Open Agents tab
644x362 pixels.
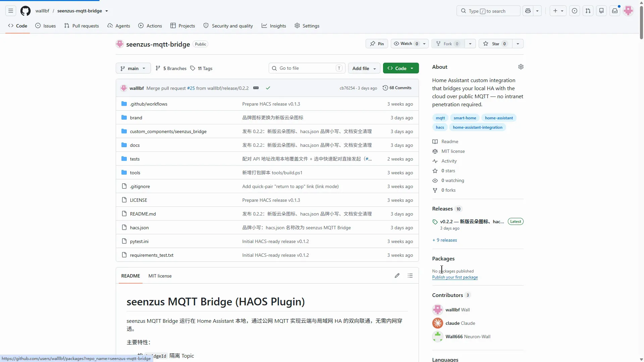[119, 26]
